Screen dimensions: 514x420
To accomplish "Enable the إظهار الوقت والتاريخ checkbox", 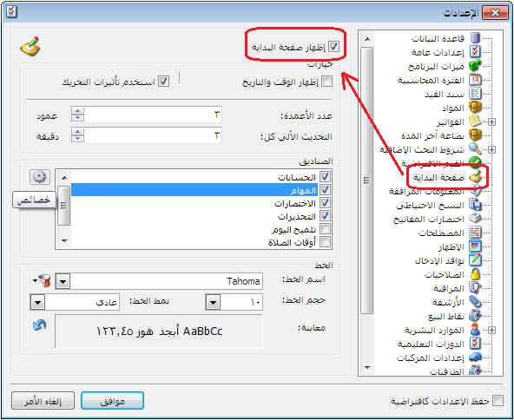I will [326, 82].
